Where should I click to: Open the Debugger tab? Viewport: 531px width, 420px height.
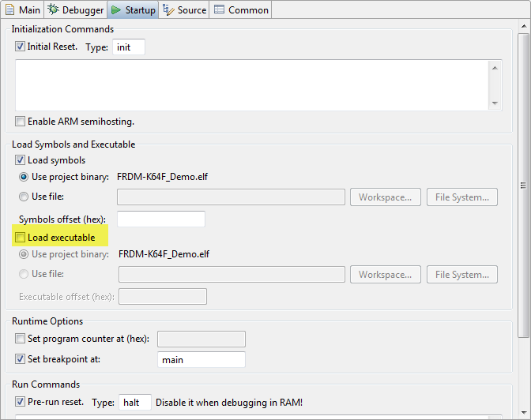pyautogui.click(x=76, y=9)
